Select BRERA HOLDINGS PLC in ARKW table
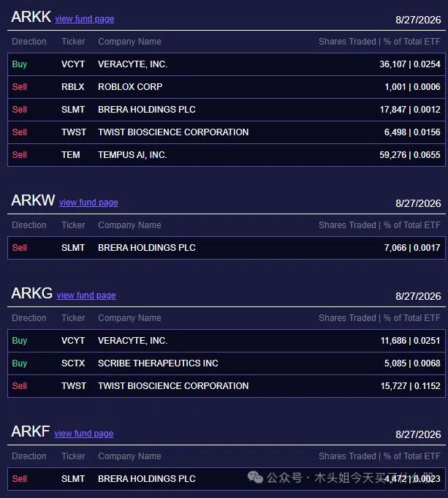The width and height of the screenshot is (448, 498). click(x=147, y=248)
